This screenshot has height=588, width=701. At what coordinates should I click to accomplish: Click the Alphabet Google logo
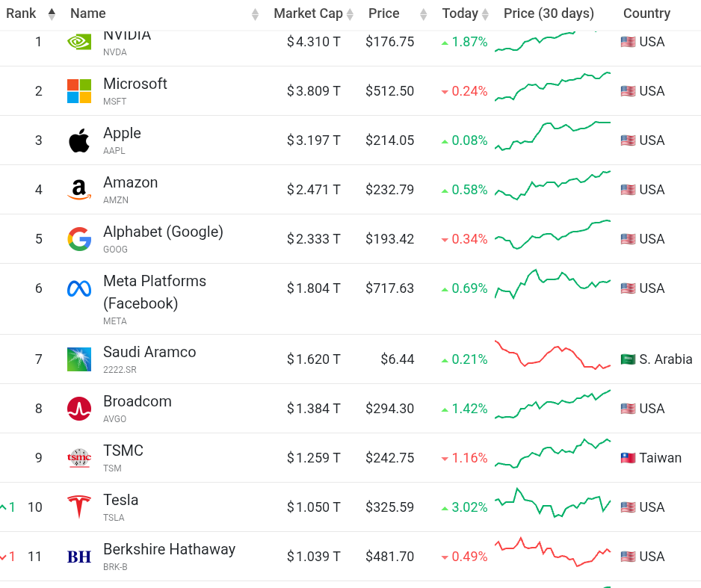(x=79, y=239)
